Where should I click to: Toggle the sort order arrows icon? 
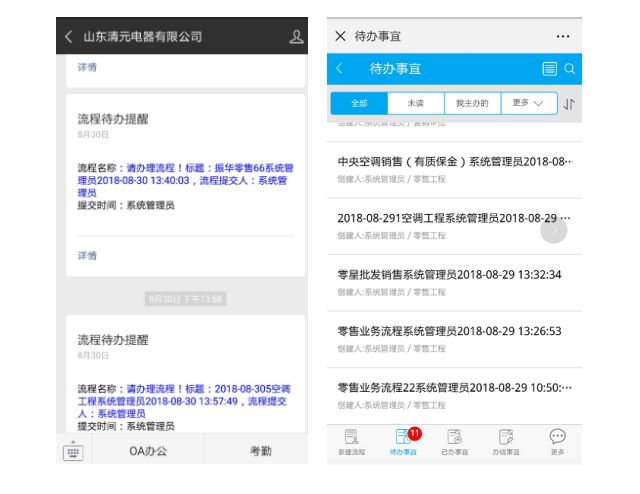pos(569,104)
